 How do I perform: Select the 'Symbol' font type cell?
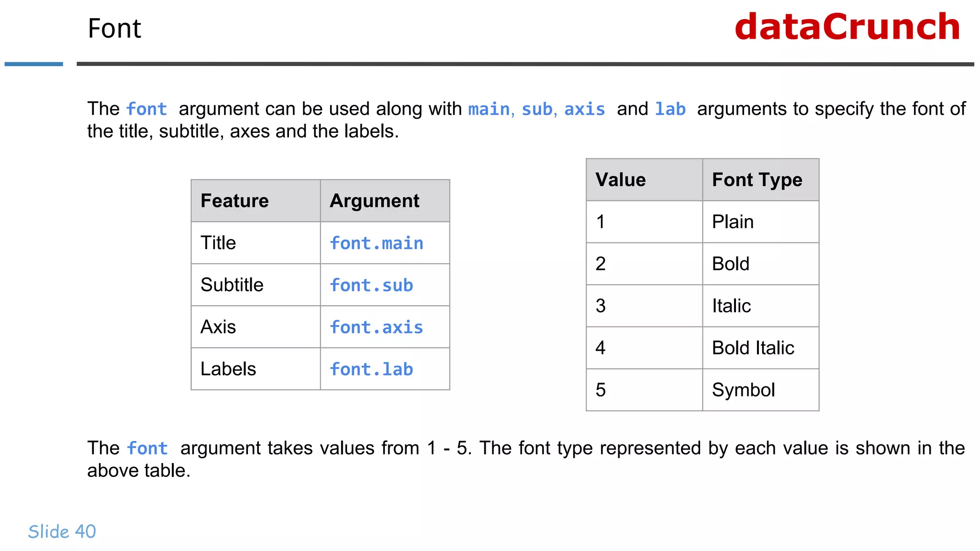760,390
